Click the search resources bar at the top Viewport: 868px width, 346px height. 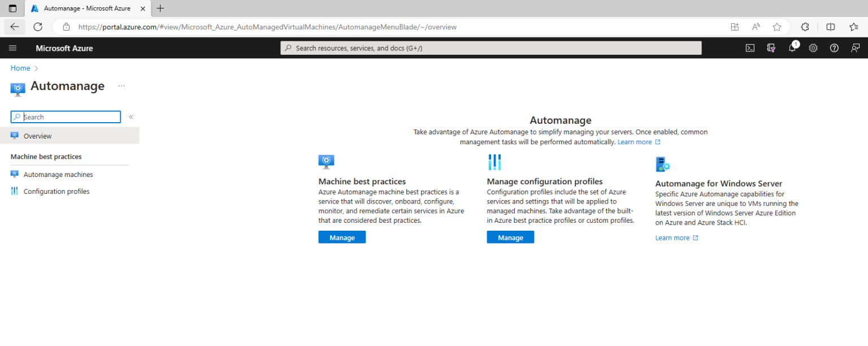click(491, 48)
